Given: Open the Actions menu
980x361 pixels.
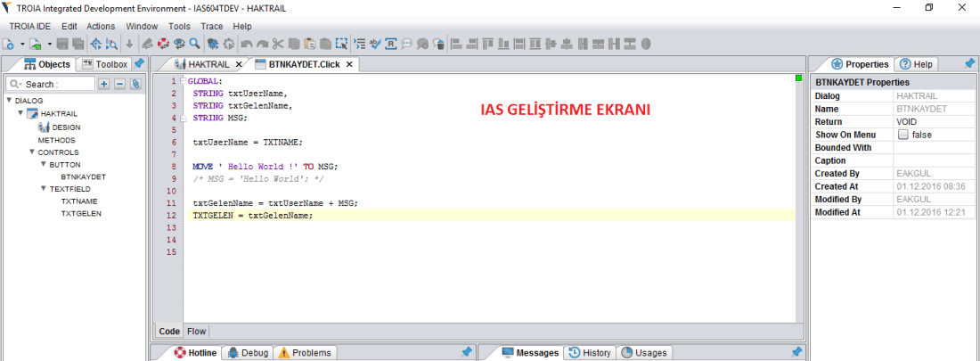Looking at the screenshot, I should [101, 26].
